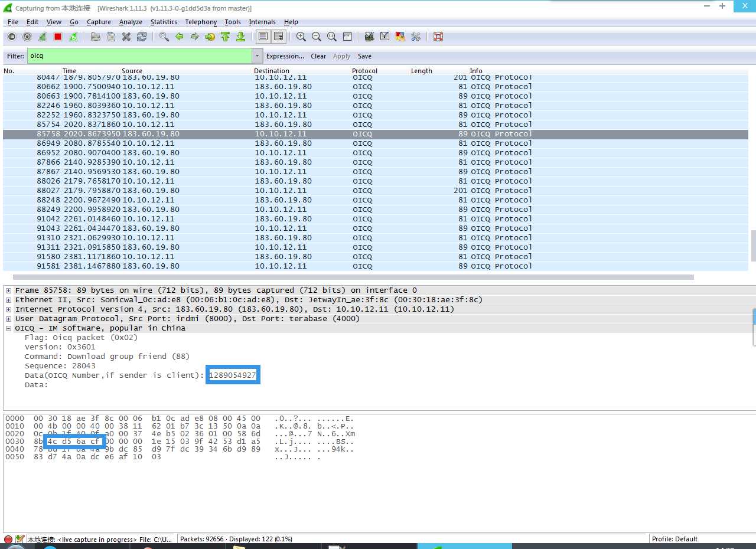Click the packet list vertical scrollbar
This screenshot has height=549, width=756.
click(x=753, y=246)
